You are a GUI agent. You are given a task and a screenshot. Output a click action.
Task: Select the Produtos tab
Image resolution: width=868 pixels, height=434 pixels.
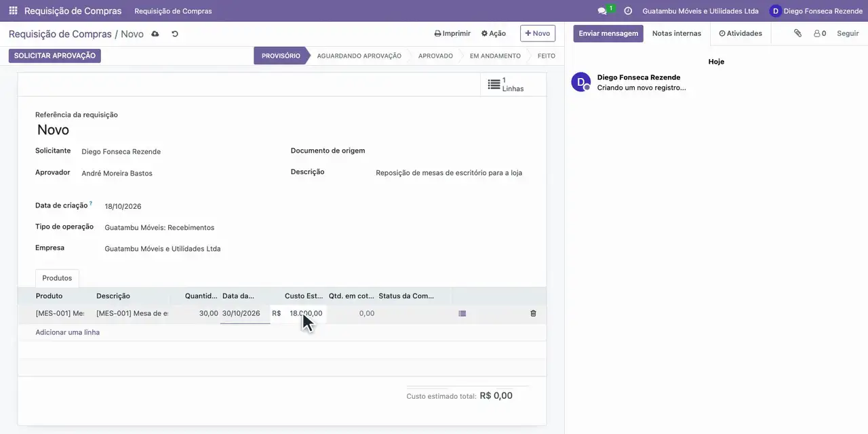pos(57,278)
